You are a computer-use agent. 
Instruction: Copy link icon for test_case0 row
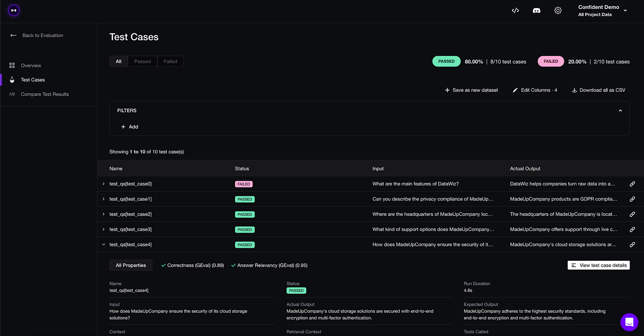pyautogui.click(x=632, y=184)
